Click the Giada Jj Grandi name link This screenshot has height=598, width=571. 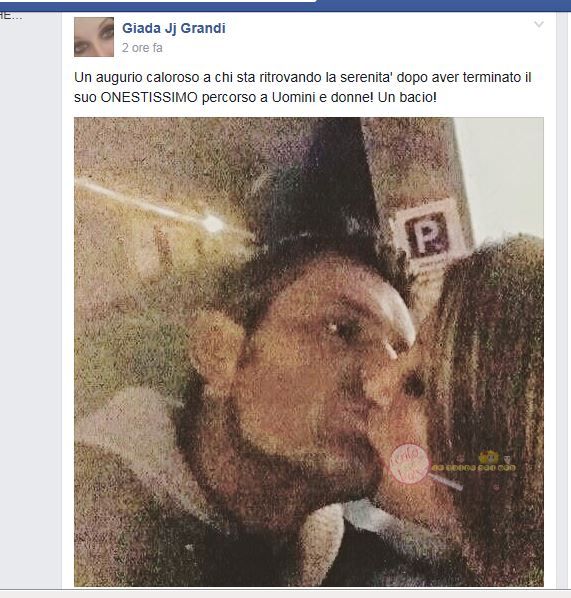(174, 28)
